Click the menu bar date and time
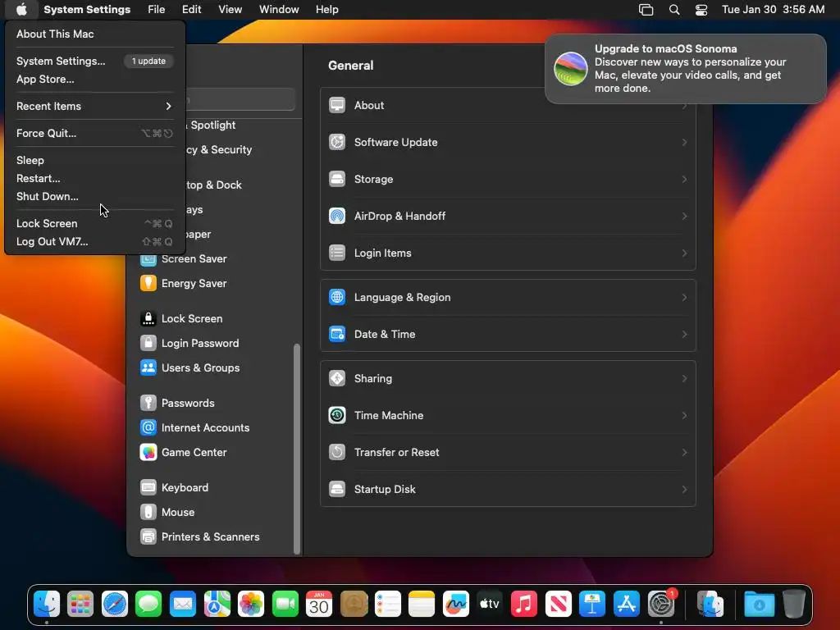 coord(773,10)
